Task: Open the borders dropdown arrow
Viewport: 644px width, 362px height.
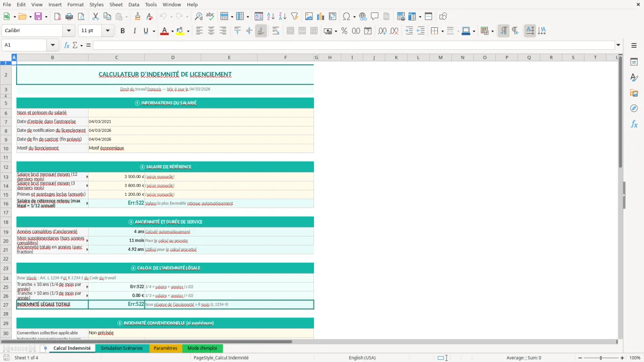Action: pyautogui.click(x=442, y=31)
